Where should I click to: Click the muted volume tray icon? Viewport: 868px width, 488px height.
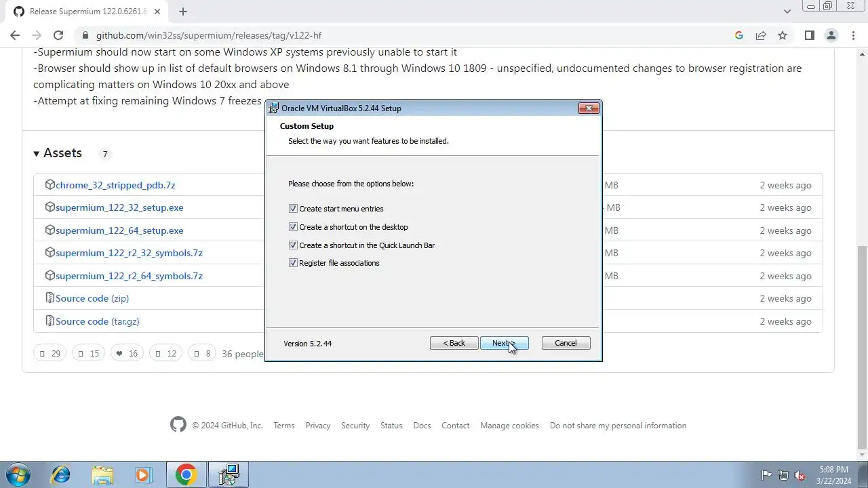[800, 475]
